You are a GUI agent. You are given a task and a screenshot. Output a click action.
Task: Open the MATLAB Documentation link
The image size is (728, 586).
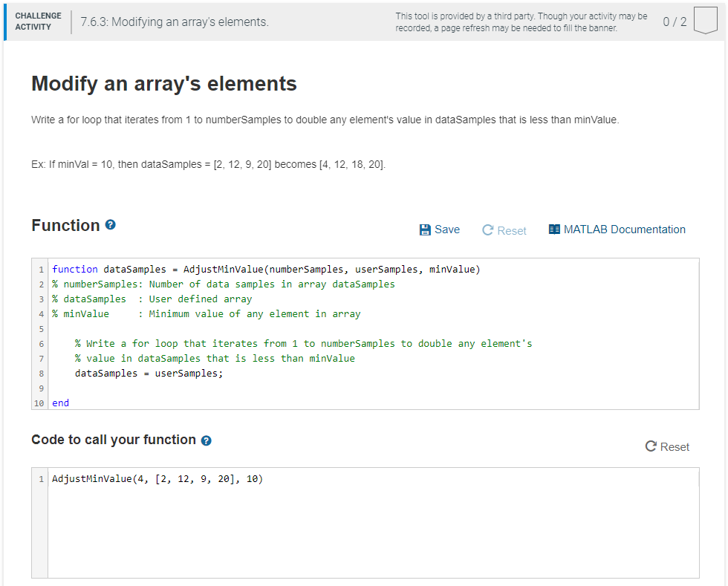(617, 229)
